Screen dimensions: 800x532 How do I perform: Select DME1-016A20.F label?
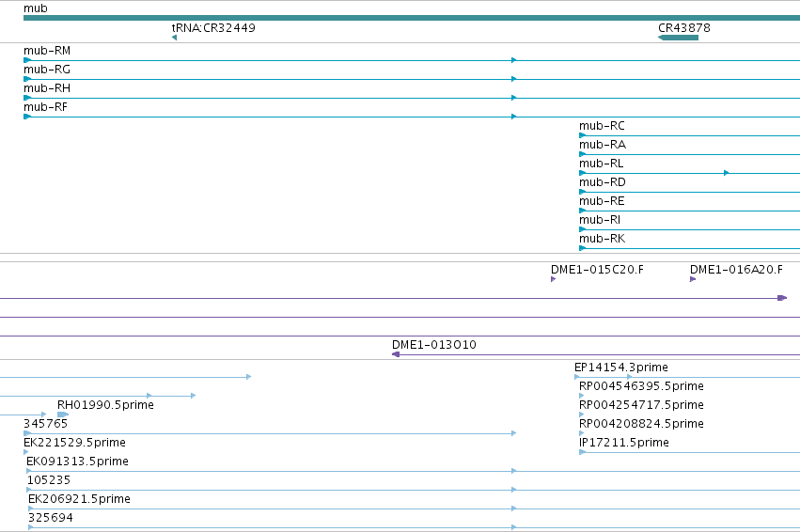pos(736,270)
